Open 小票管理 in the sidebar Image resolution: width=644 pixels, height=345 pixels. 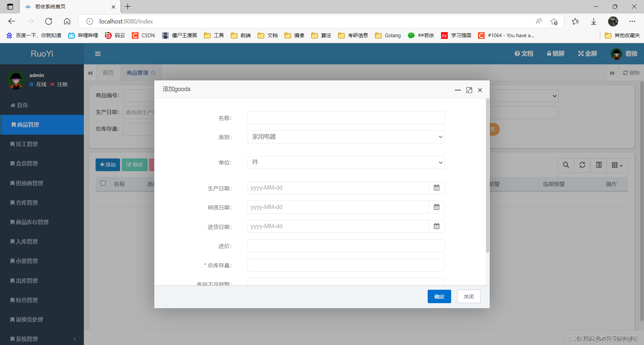pyautogui.click(x=42, y=261)
